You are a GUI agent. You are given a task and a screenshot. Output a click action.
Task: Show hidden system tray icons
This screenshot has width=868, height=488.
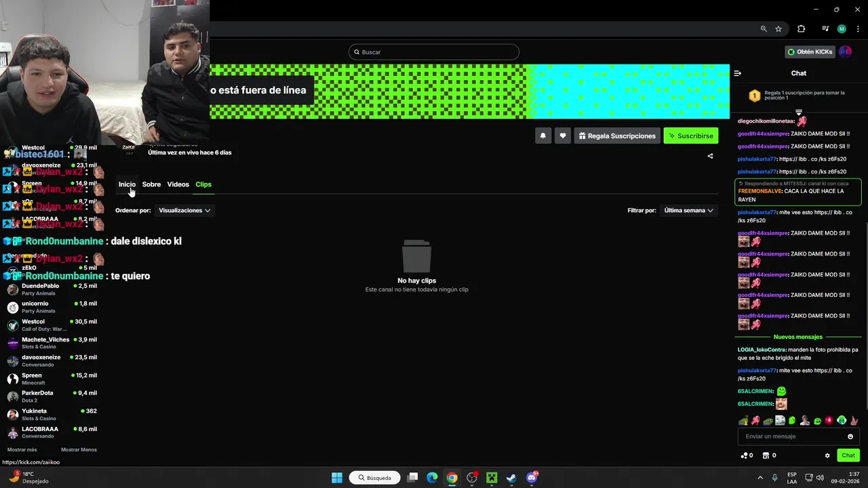759,478
